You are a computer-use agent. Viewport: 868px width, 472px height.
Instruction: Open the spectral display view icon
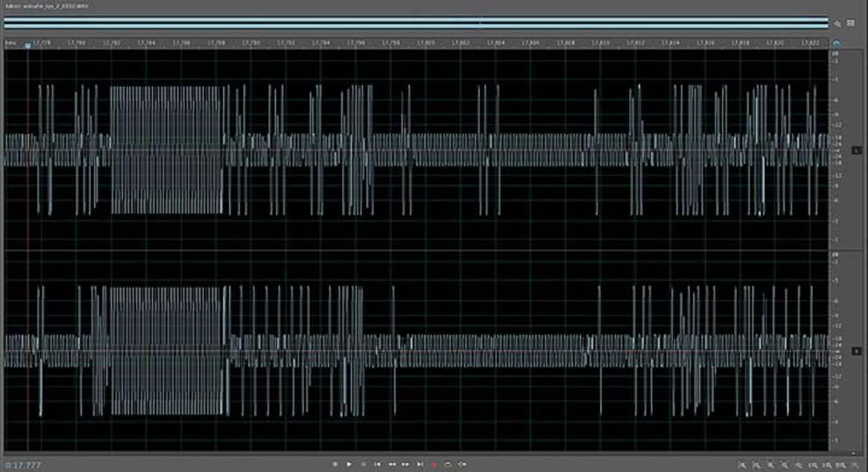[851, 23]
